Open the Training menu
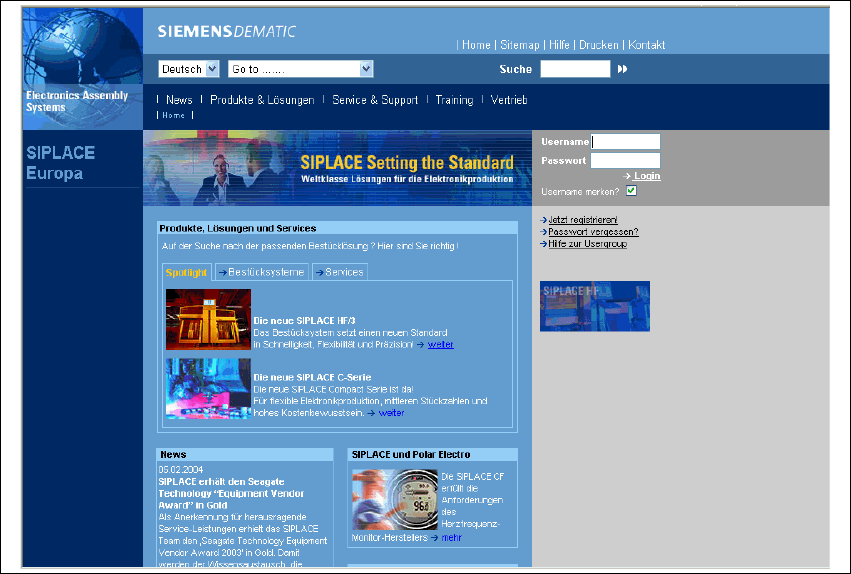 (454, 100)
